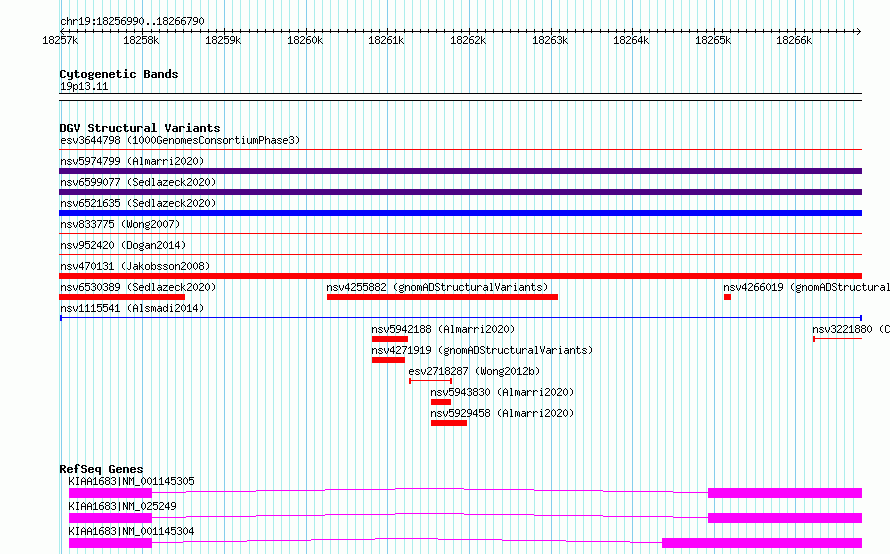Click the nsv3221880 variant label

pos(850,329)
